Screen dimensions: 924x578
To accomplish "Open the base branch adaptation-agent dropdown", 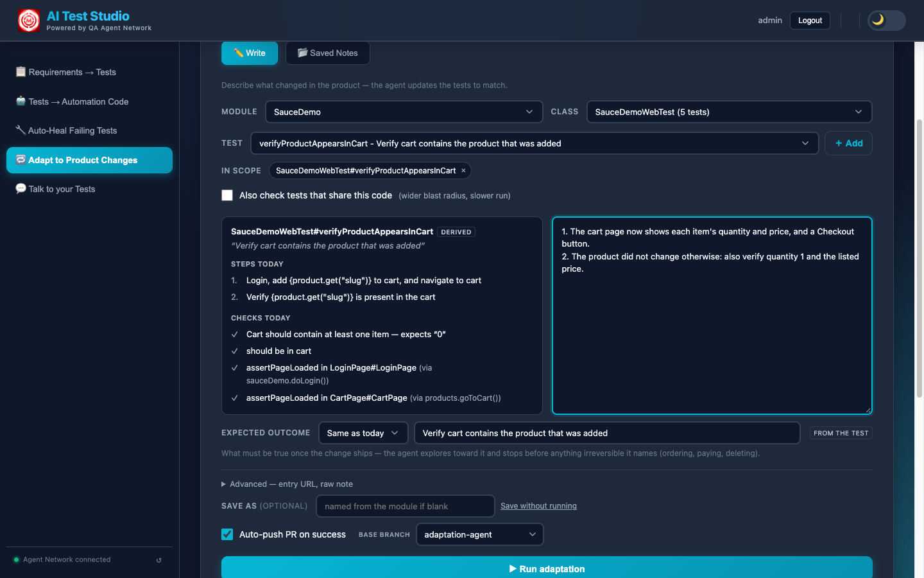I will [480, 534].
